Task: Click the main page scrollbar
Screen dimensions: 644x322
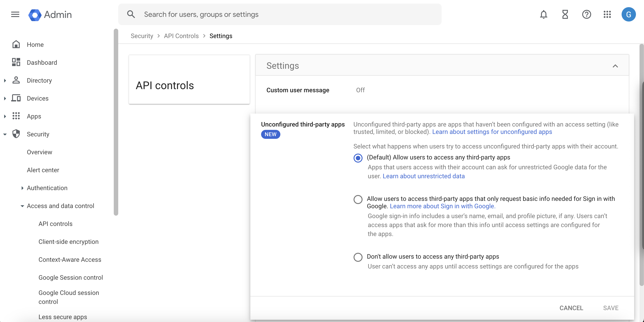Action: tap(642, 165)
